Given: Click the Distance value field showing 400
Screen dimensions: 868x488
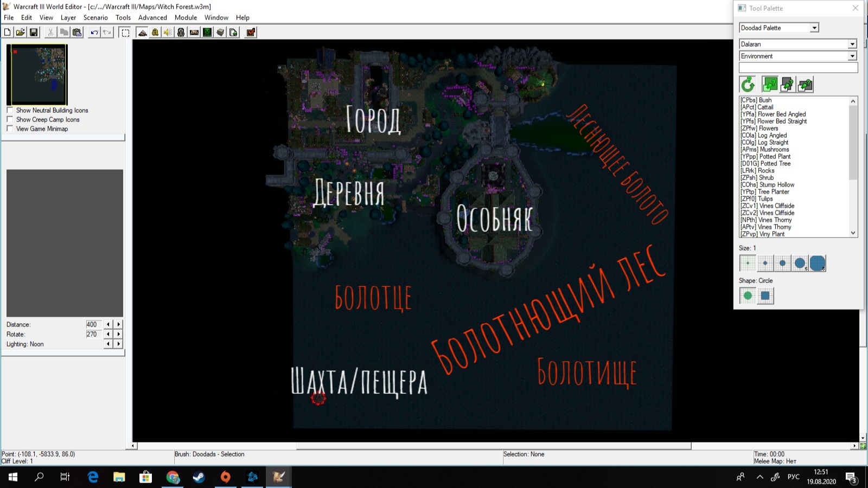Looking at the screenshot, I should pyautogui.click(x=93, y=324).
